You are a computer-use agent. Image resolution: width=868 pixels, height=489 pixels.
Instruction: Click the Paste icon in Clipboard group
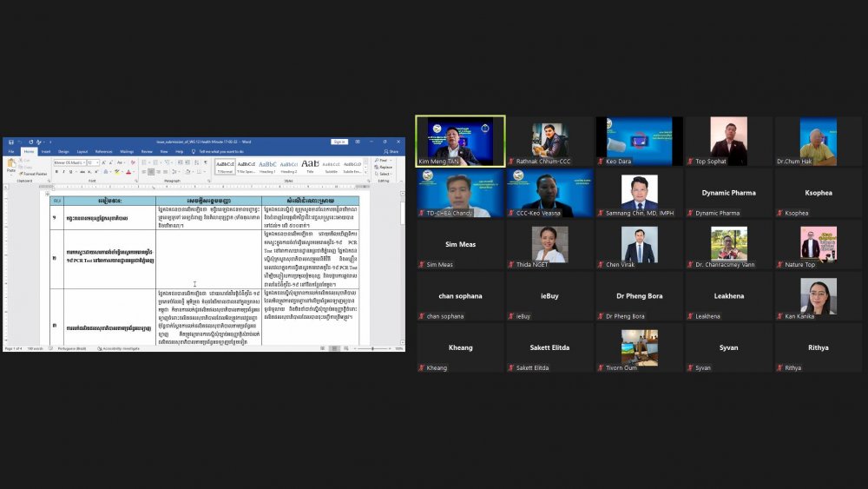[11, 166]
